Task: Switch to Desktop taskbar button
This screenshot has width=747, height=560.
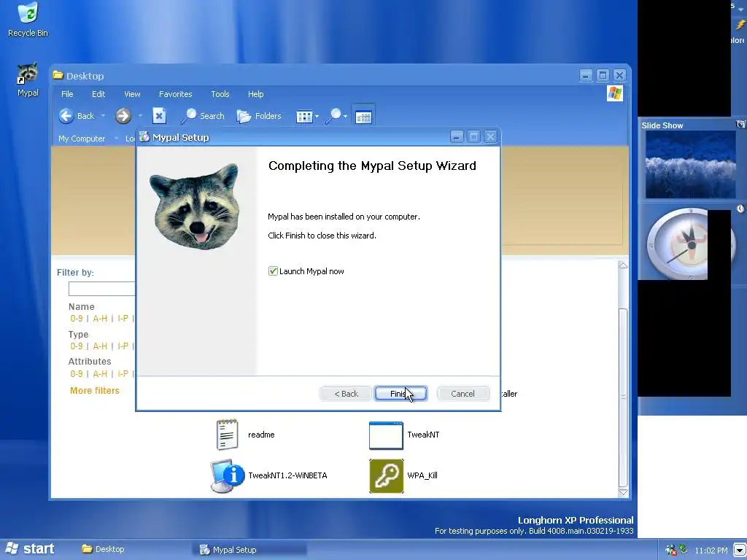Action: point(104,549)
